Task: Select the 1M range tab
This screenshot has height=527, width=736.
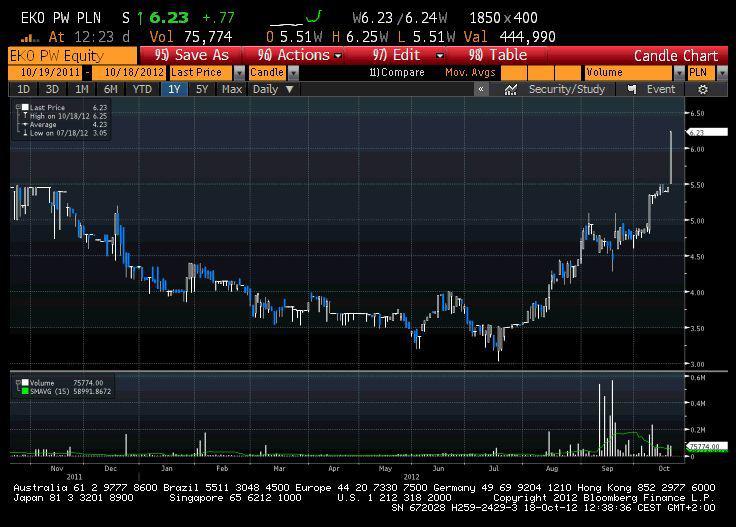Action: [82, 89]
